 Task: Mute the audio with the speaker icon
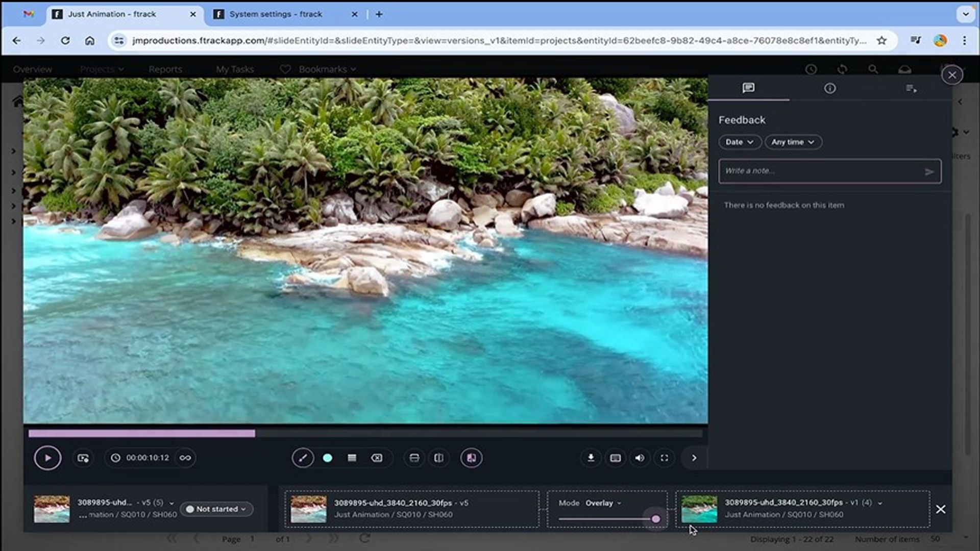tap(640, 458)
